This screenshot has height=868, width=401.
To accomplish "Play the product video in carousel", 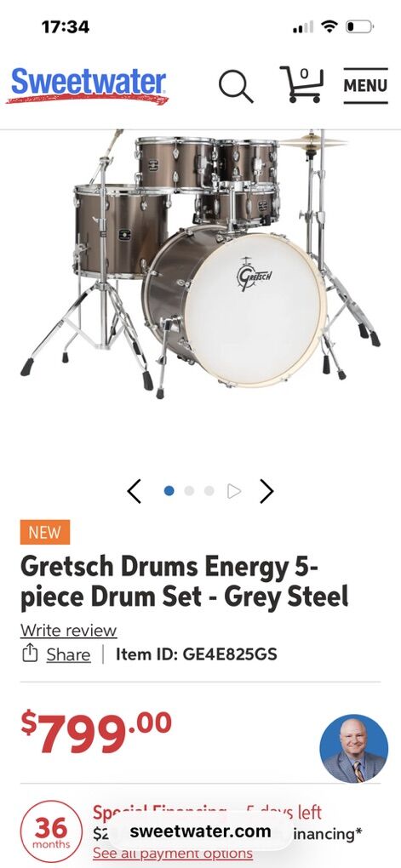I will click(234, 491).
